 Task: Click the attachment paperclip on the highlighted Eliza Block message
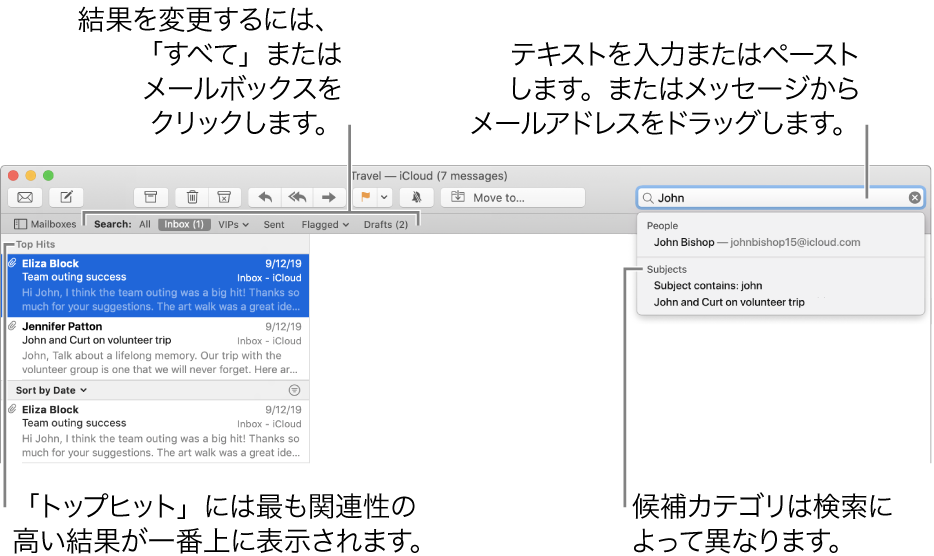[x=12, y=263]
